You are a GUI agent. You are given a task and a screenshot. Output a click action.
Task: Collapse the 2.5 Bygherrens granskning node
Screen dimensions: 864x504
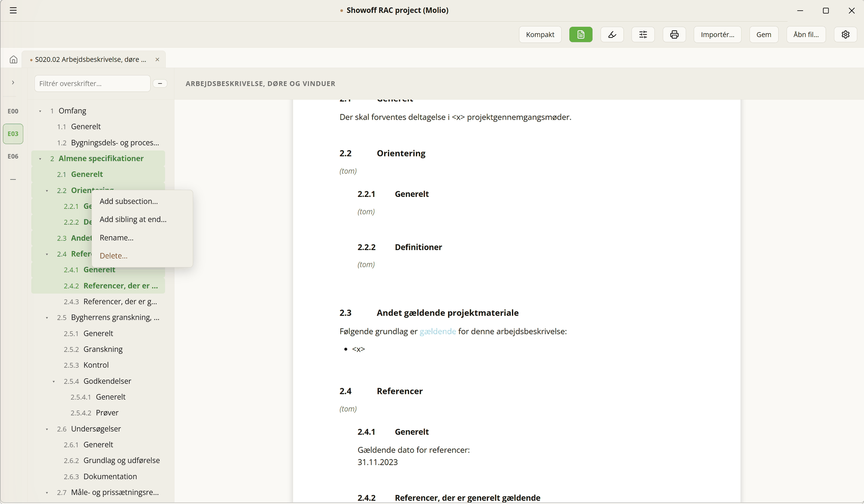tap(47, 318)
